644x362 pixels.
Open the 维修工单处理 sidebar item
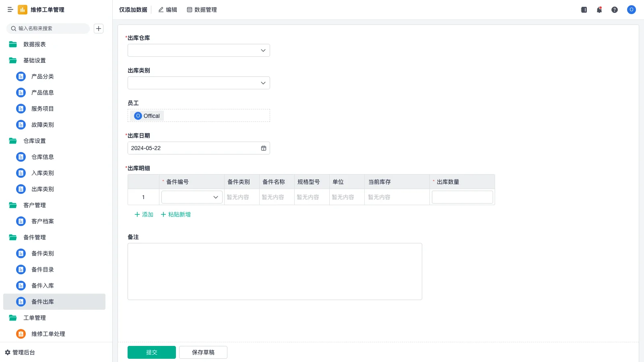(x=54, y=334)
